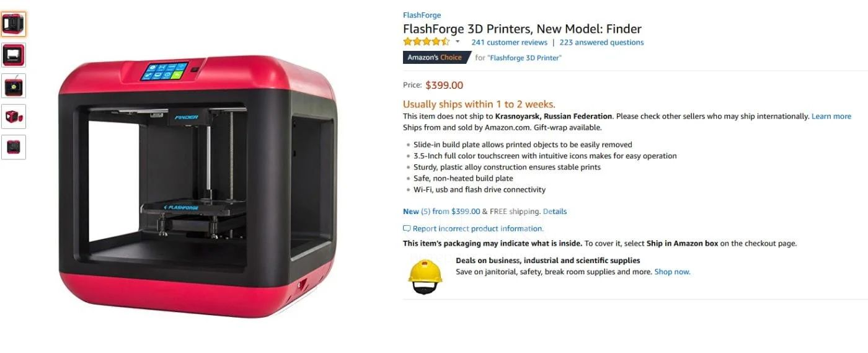Viewport: 868px width, 353px height.
Task: Click Report incorrect product information
Action: point(478,228)
